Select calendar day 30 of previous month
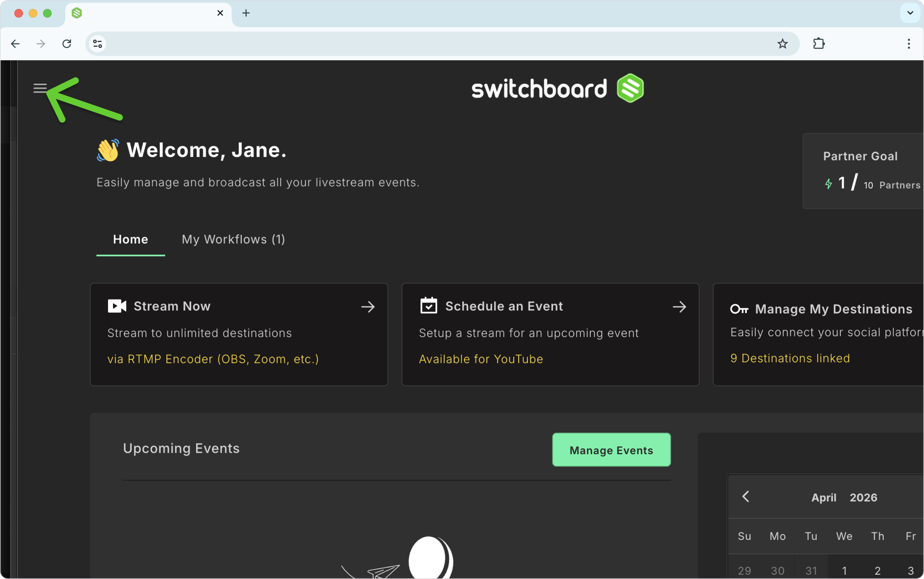This screenshot has width=924, height=579. [778, 571]
